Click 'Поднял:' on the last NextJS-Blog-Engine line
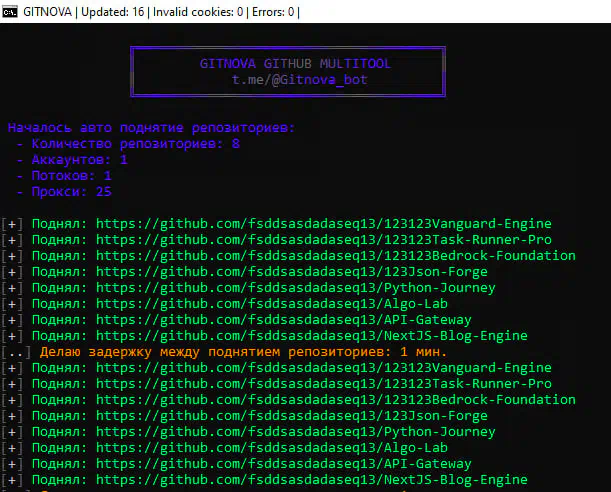 click(59, 480)
